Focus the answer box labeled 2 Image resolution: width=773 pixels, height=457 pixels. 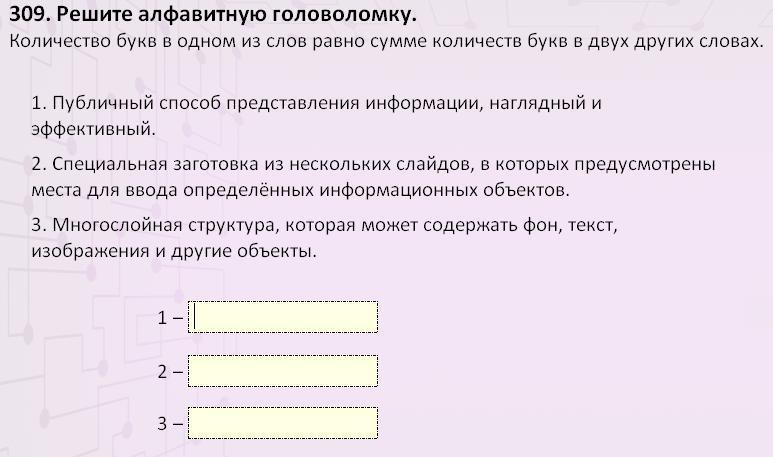pos(283,371)
